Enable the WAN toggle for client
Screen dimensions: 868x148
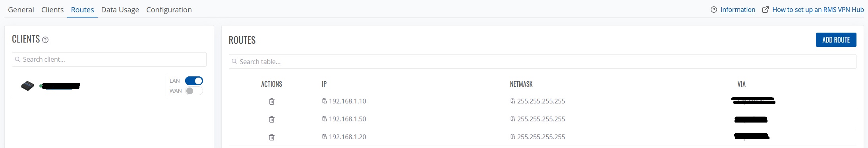194,91
